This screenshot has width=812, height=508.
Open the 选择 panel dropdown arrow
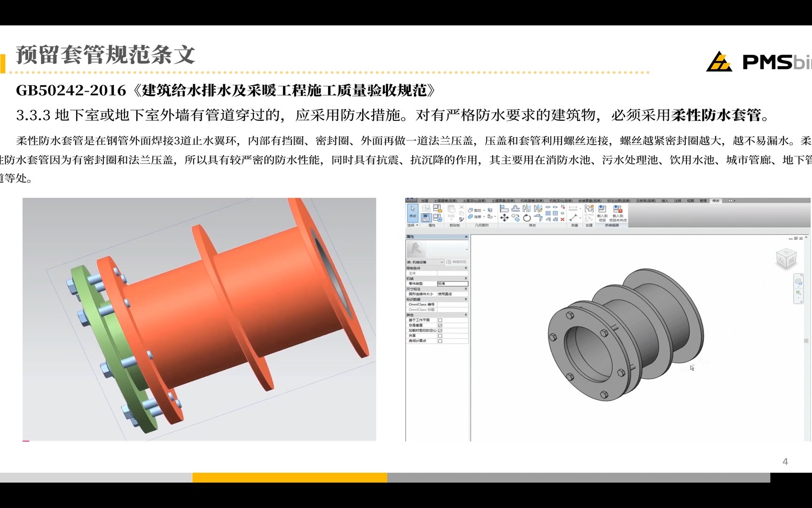point(417,225)
